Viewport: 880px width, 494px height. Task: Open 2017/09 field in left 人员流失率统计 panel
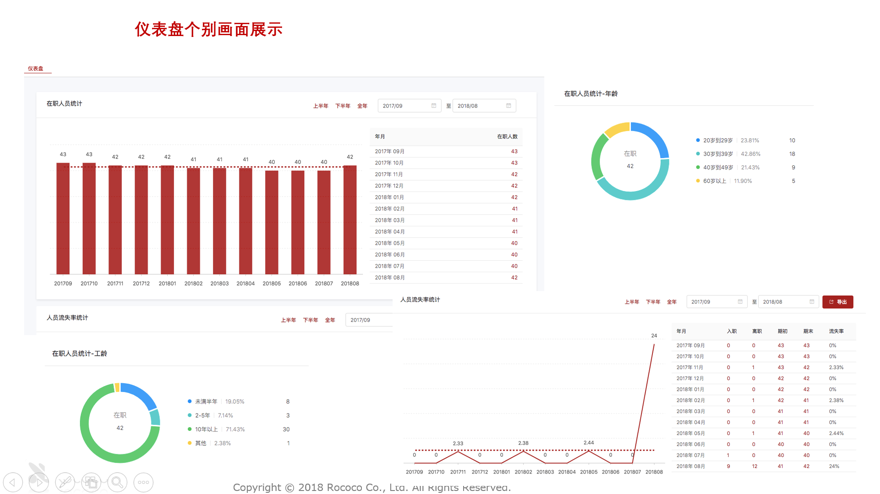tap(369, 320)
